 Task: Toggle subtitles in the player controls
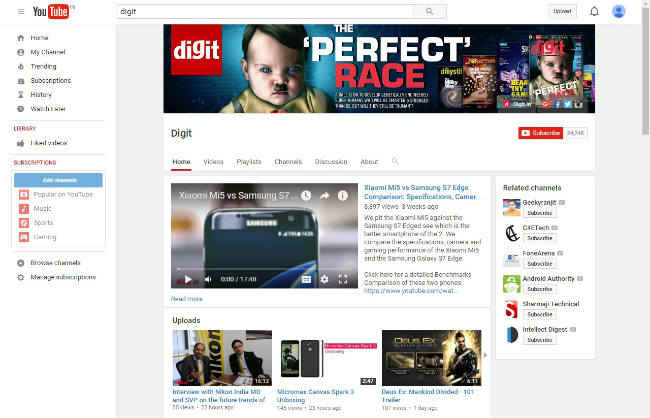pyautogui.click(x=306, y=279)
